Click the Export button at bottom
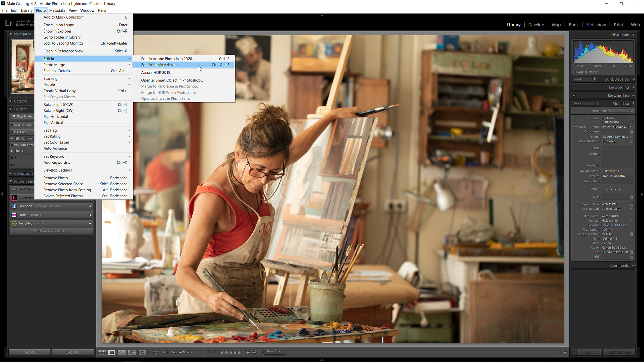This screenshot has width=644, height=362. tap(72, 352)
